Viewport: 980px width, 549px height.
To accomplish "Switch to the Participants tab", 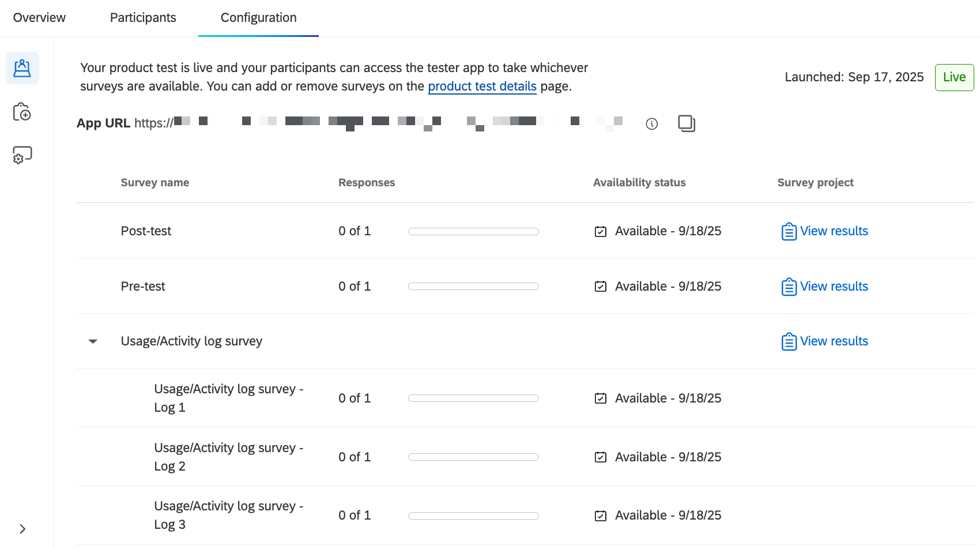I will coord(142,17).
